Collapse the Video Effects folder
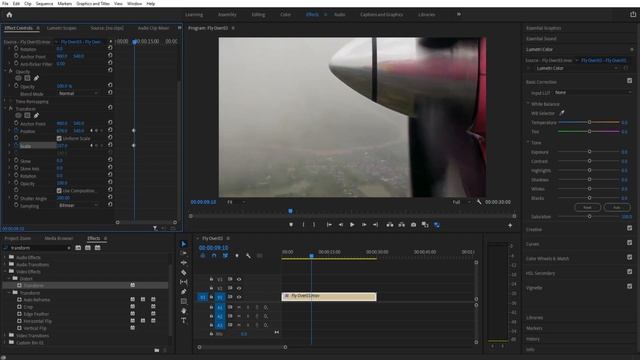The height and width of the screenshot is (360, 640). [x=5, y=271]
